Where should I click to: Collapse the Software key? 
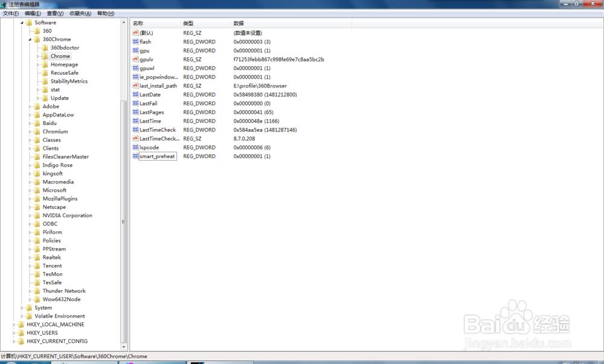click(22, 23)
